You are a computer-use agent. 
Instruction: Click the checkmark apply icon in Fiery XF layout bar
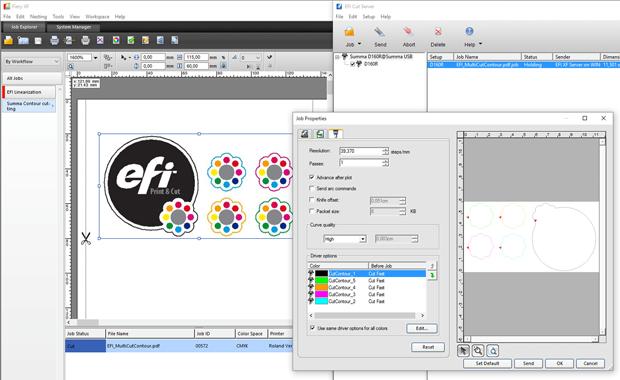coord(269,57)
